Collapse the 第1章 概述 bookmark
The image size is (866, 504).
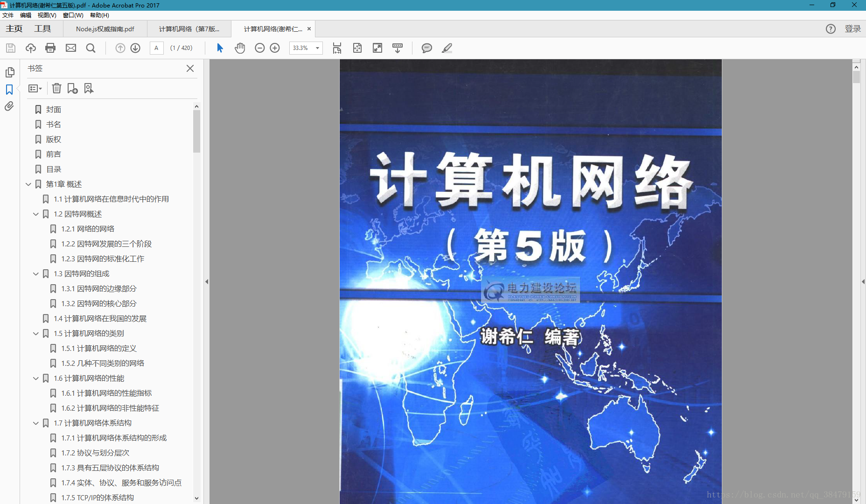tap(28, 184)
